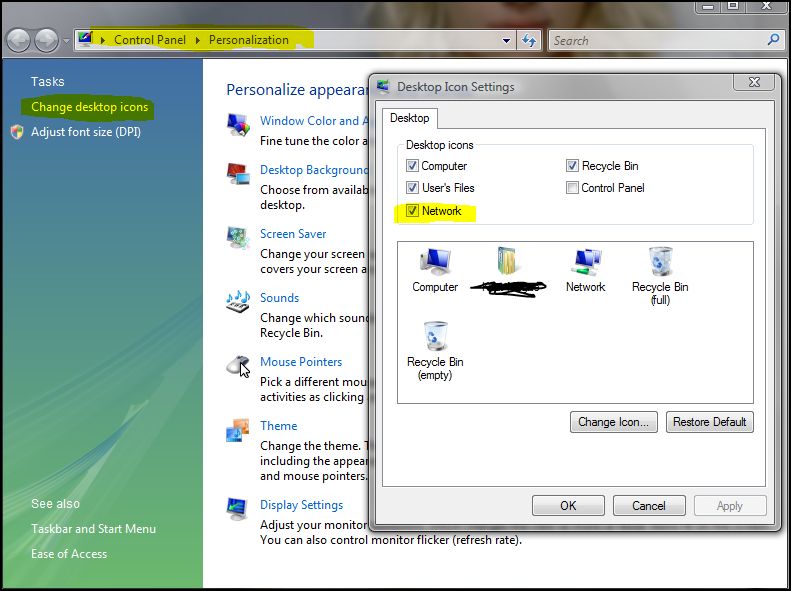The height and width of the screenshot is (591, 791).
Task: Click the Display Settings monitor icon
Action: [238, 509]
